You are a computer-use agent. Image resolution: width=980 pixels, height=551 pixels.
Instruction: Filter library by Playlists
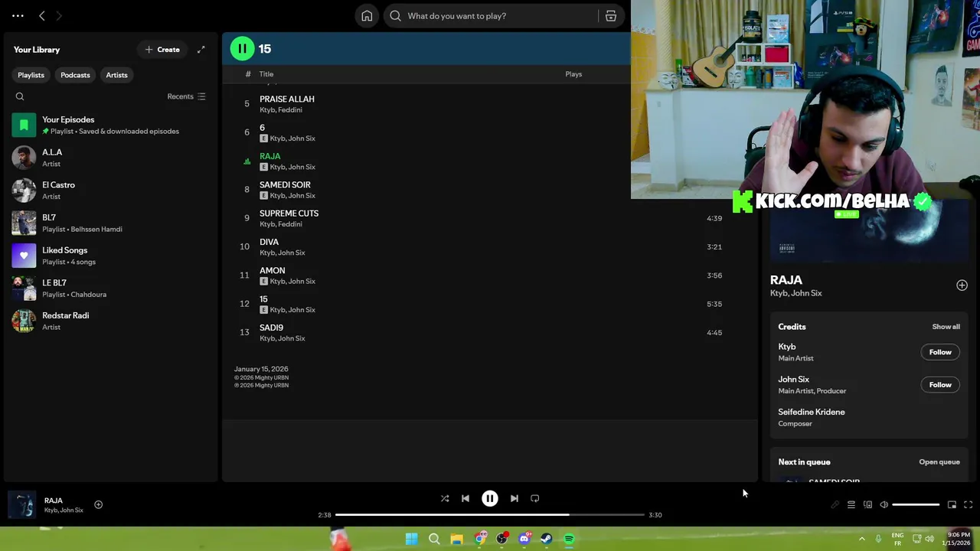(x=31, y=75)
